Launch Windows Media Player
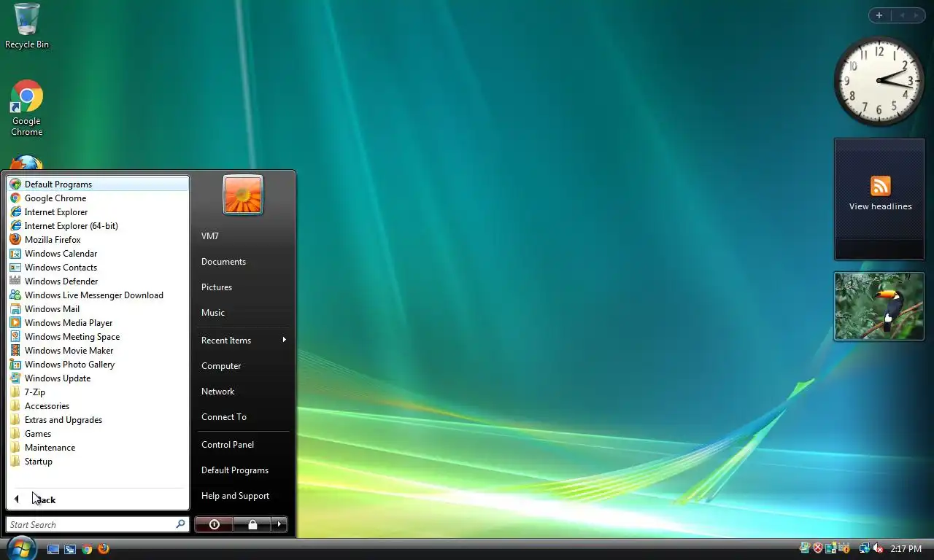Screen dimensions: 934x560 [x=98, y=323]
